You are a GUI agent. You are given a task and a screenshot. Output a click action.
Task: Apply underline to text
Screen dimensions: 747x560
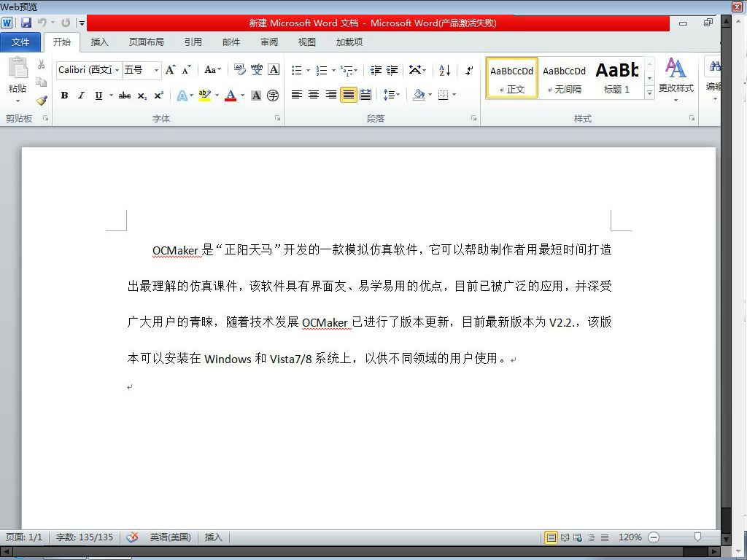[98, 96]
